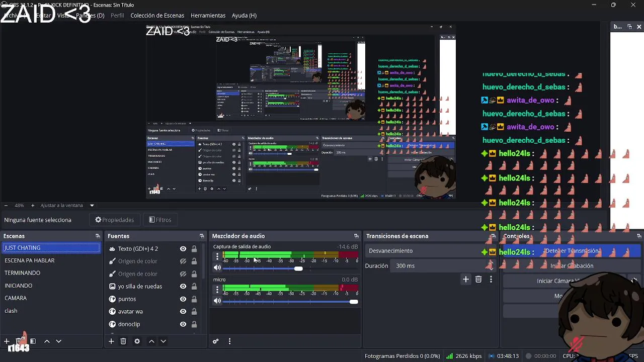Mute the micro channel speaker icon
Viewport: 644px width, 362px height.
(x=217, y=301)
